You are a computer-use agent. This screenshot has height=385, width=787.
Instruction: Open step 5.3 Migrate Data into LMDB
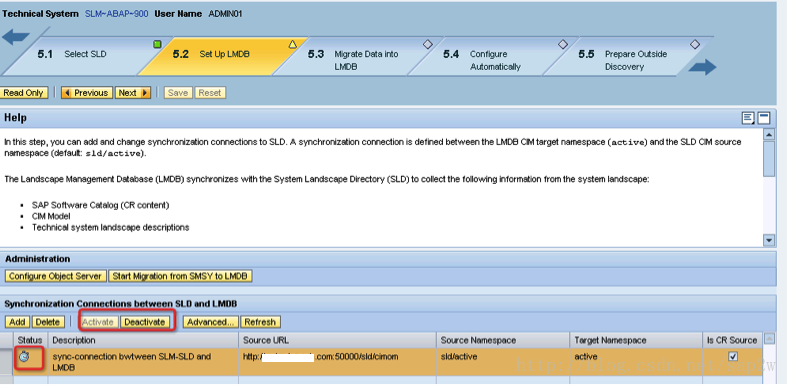coord(353,60)
